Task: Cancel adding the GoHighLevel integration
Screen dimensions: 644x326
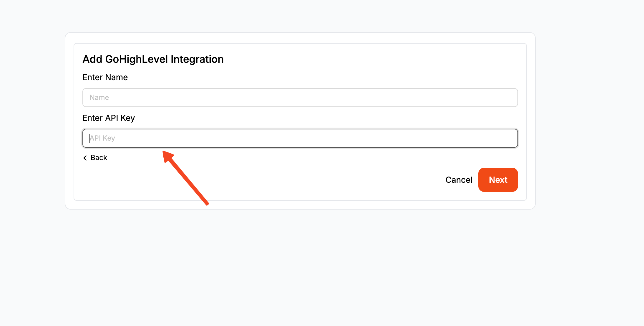Action: click(459, 180)
